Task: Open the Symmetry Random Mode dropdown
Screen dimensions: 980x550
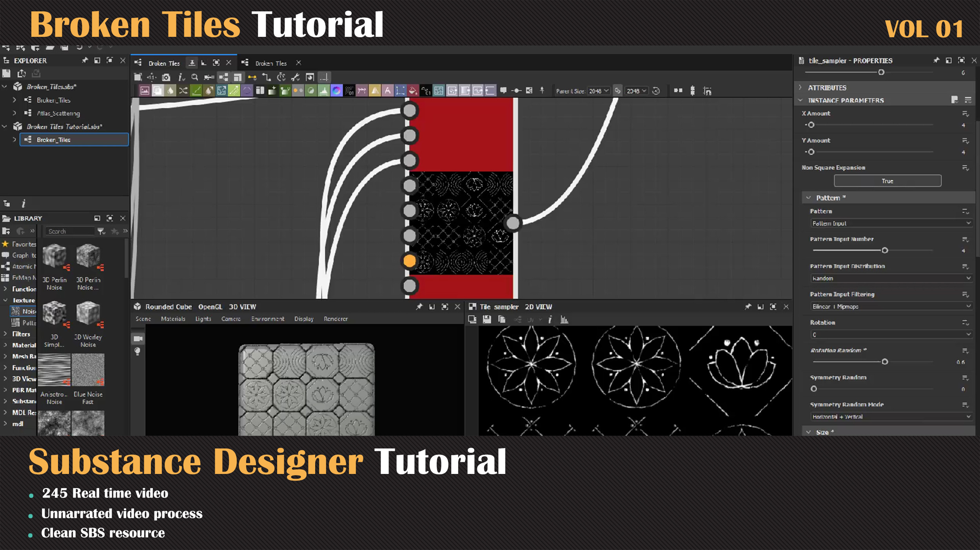Action: pos(891,417)
